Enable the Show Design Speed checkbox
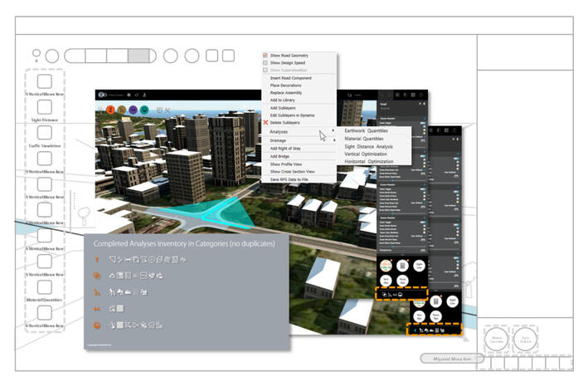 click(x=265, y=62)
